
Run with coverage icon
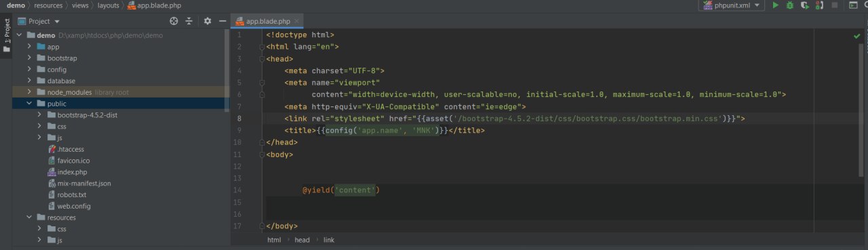click(x=805, y=5)
